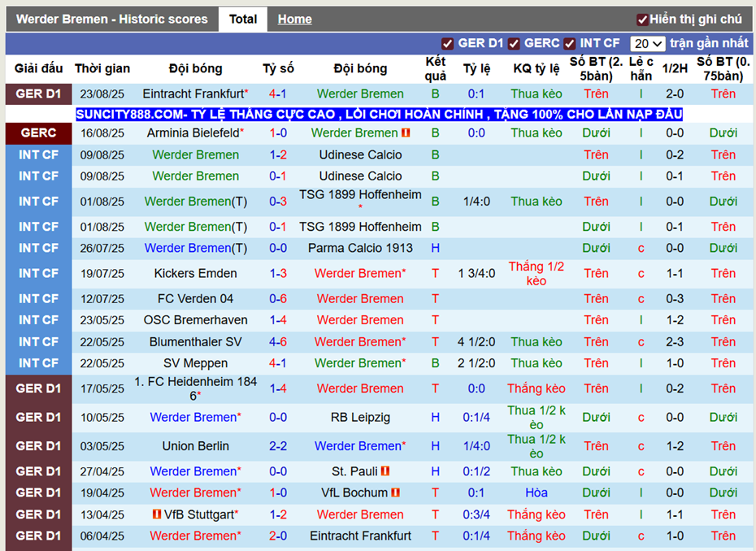The image size is (756, 551).
Task: Open the 4-1 score of 23/08/25 match
Action: [278, 94]
